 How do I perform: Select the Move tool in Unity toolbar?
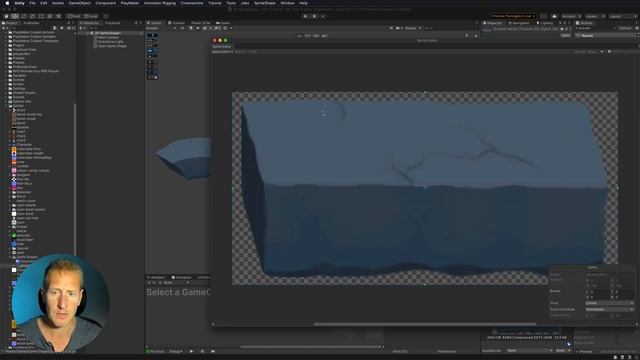(x=15, y=16)
